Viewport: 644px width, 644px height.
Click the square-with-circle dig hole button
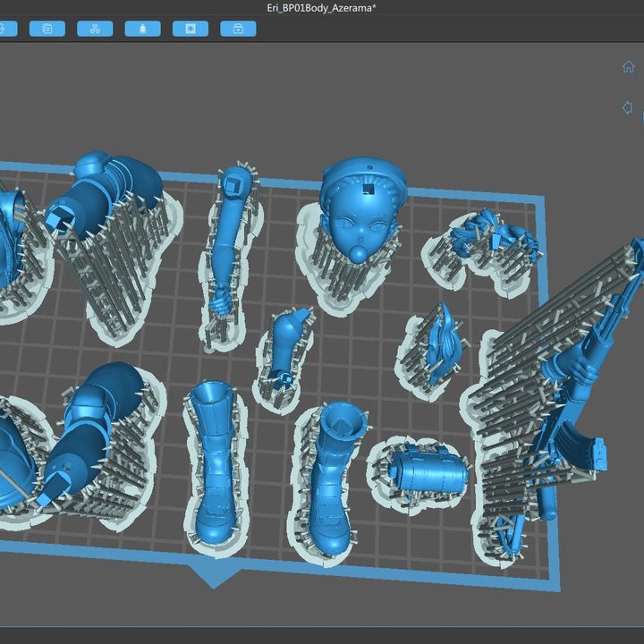[190, 29]
